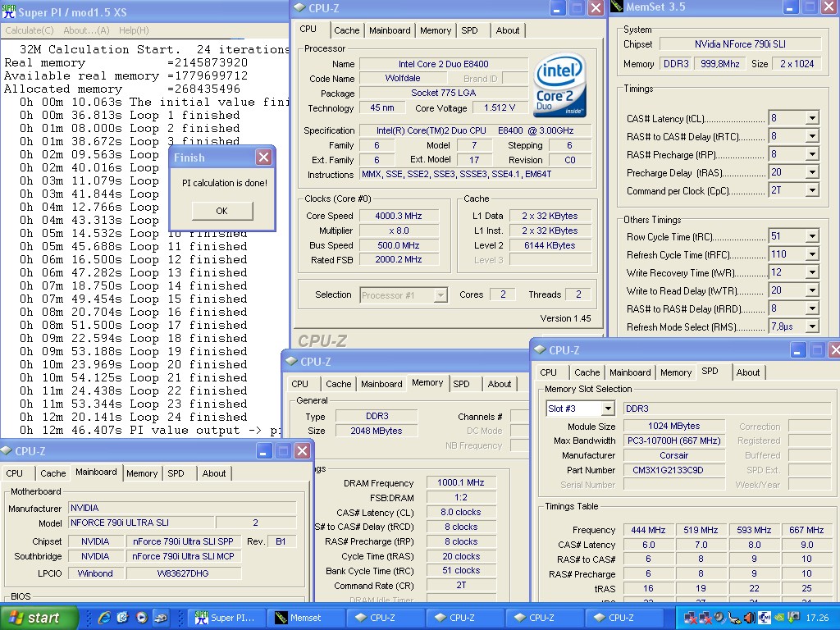Launch Internet Explorer from the quick launch bar

click(104, 618)
